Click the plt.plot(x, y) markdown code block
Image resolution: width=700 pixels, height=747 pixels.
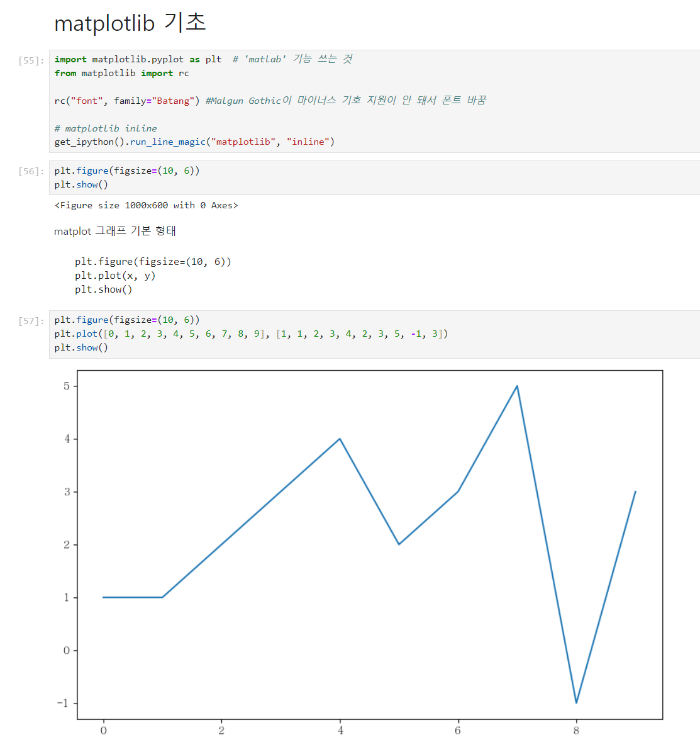[x=152, y=276]
